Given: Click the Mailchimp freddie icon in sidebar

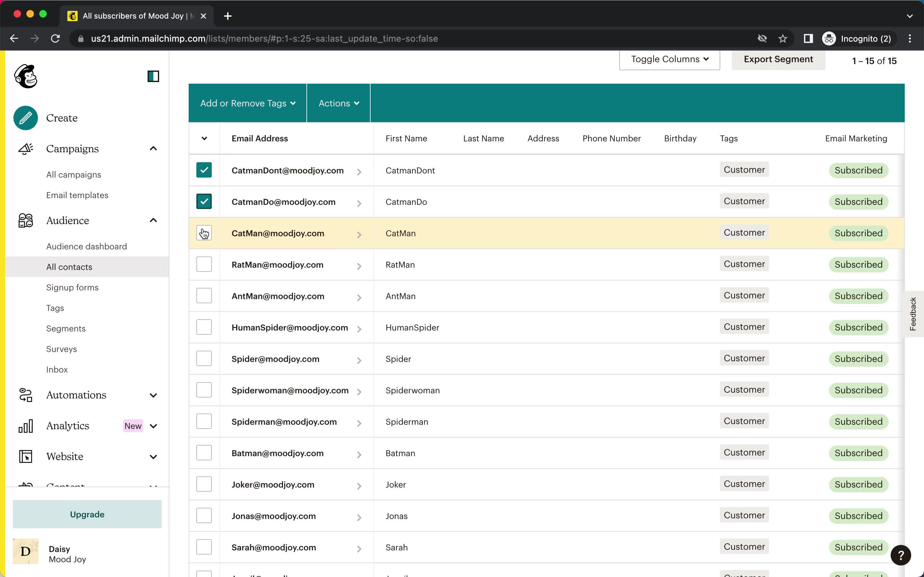Looking at the screenshot, I should coord(26,76).
